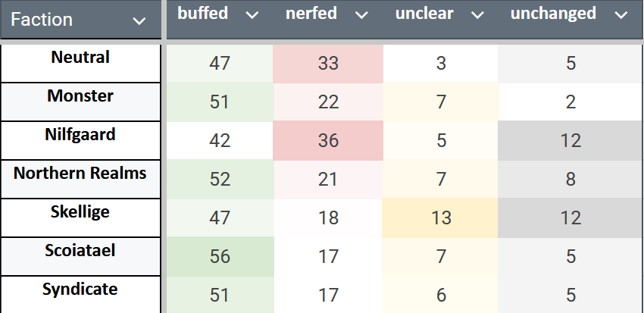Select the Monster faction row header

80,96
